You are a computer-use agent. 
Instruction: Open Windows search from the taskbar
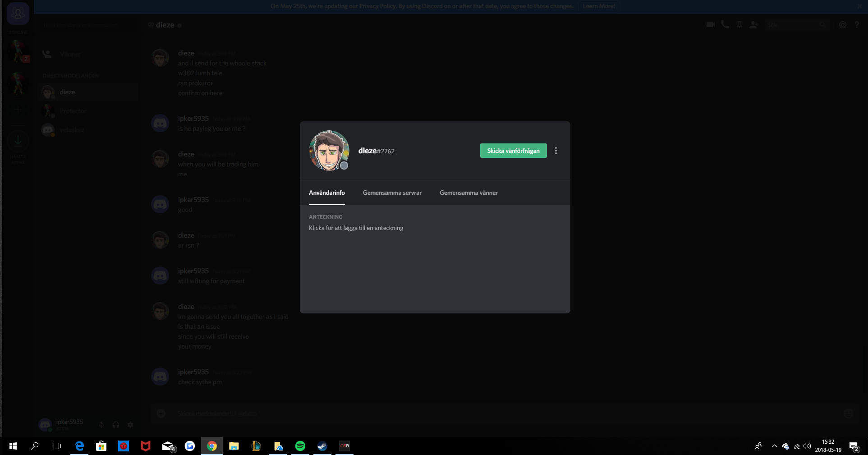35,446
